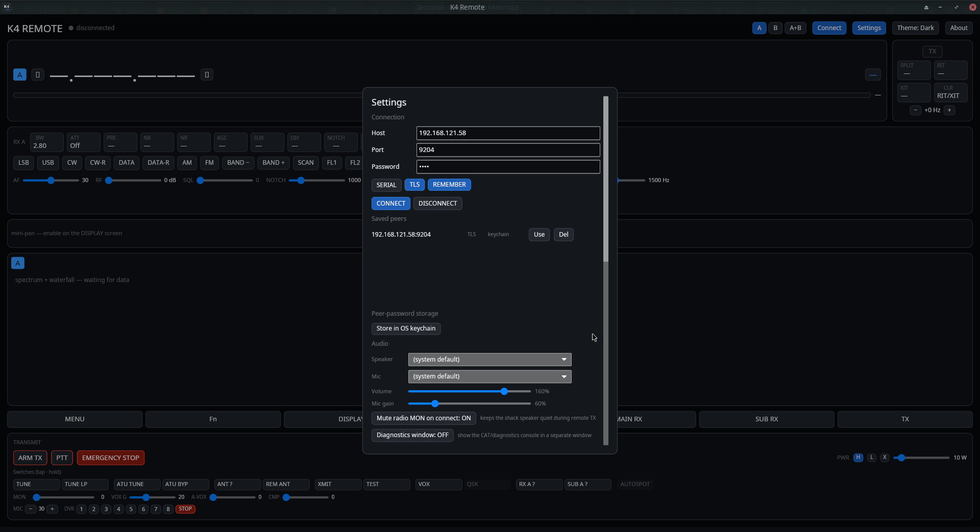This screenshot has height=532, width=980.
Task: Open the TX tab at bottom row
Action: (905, 419)
